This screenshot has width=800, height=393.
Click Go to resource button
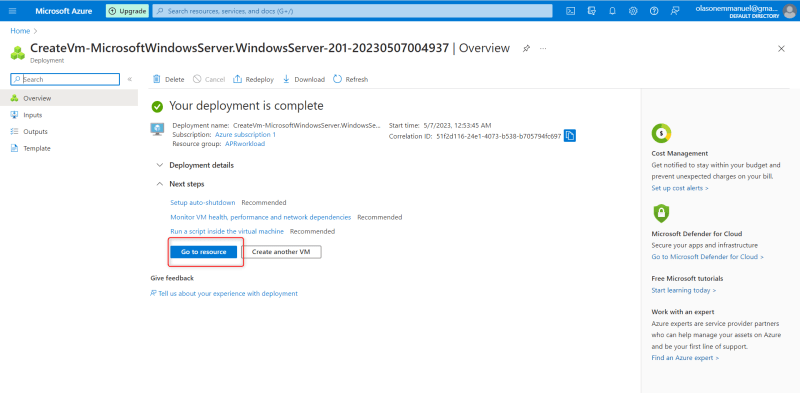pos(204,252)
